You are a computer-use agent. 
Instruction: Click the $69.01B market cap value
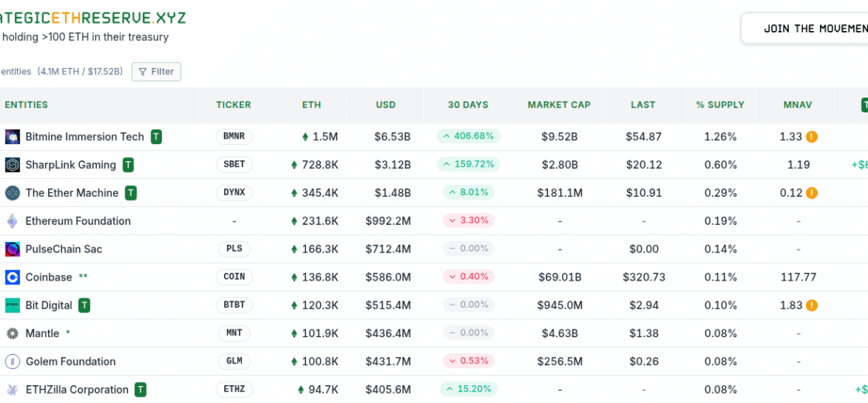click(x=559, y=277)
